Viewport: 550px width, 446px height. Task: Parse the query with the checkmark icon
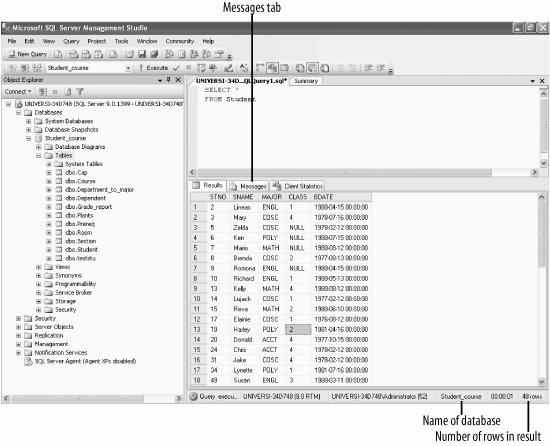tap(176, 68)
